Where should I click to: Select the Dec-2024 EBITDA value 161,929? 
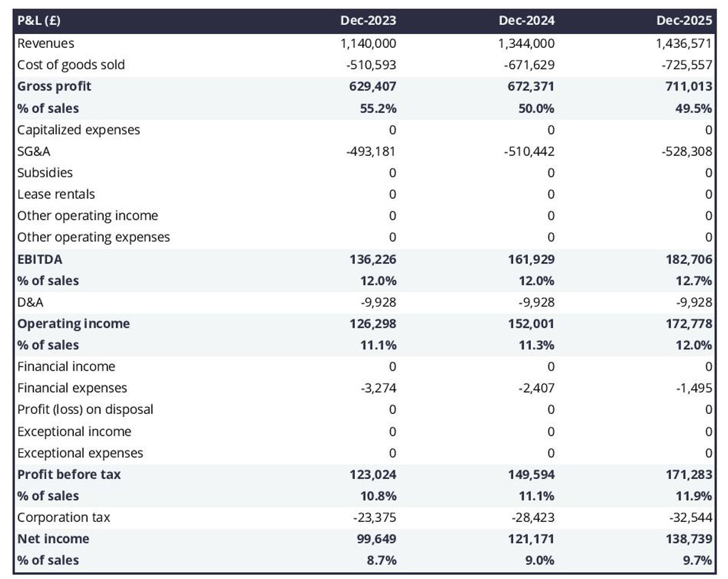(x=531, y=259)
